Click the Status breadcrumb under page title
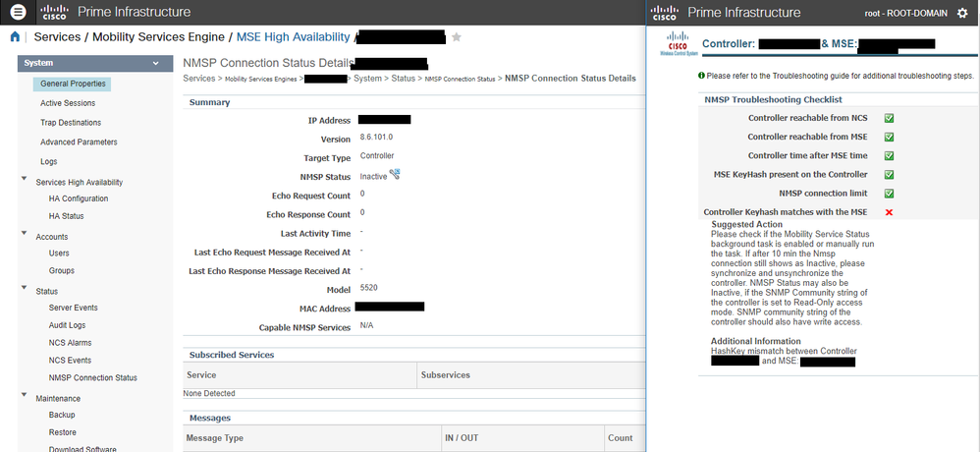The width and height of the screenshot is (980, 452). tap(404, 79)
